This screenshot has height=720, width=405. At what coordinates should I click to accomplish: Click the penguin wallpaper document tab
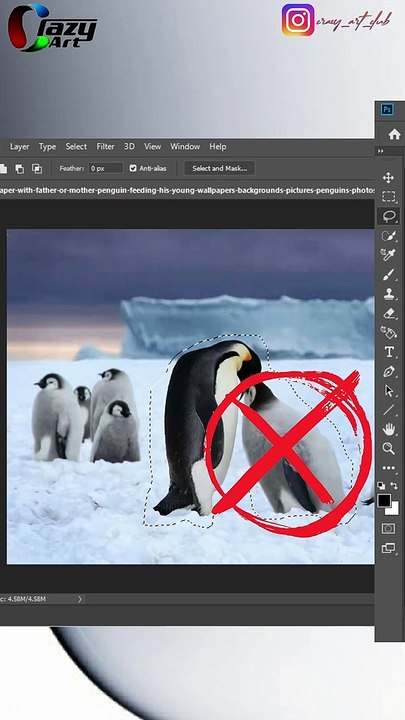187,190
